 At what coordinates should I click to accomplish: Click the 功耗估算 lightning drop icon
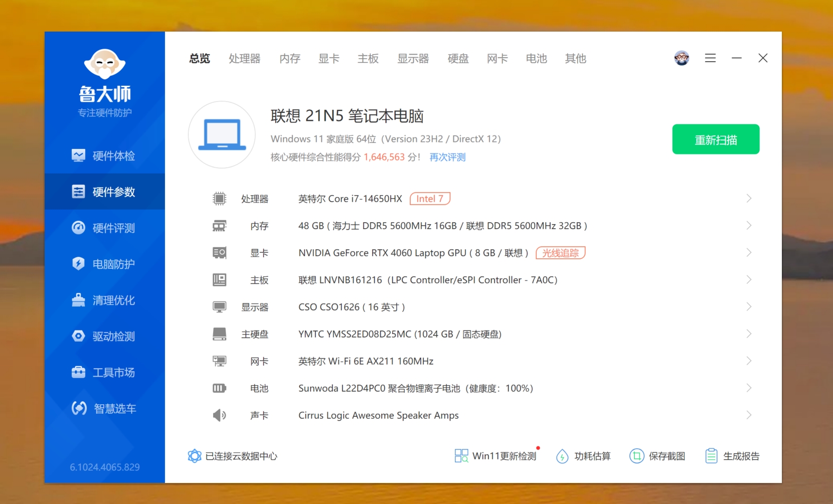[x=562, y=456]
